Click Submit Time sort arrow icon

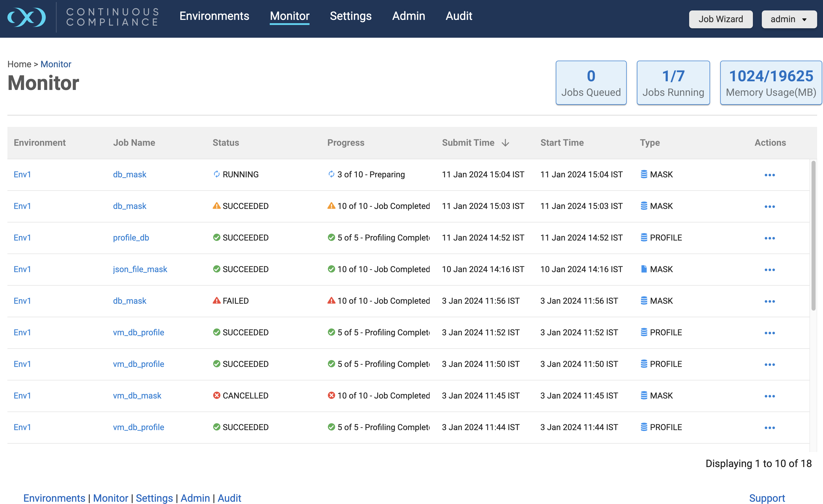[x=505, y=143]
